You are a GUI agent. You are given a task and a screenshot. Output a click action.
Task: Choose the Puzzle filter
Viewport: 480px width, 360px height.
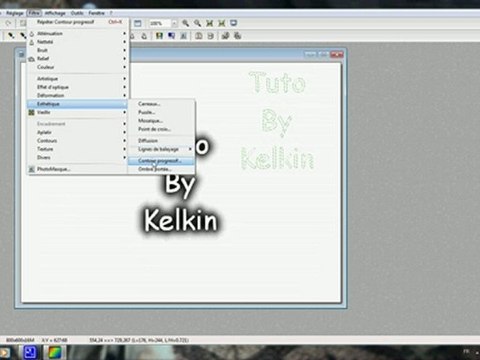tap(161, 112)
